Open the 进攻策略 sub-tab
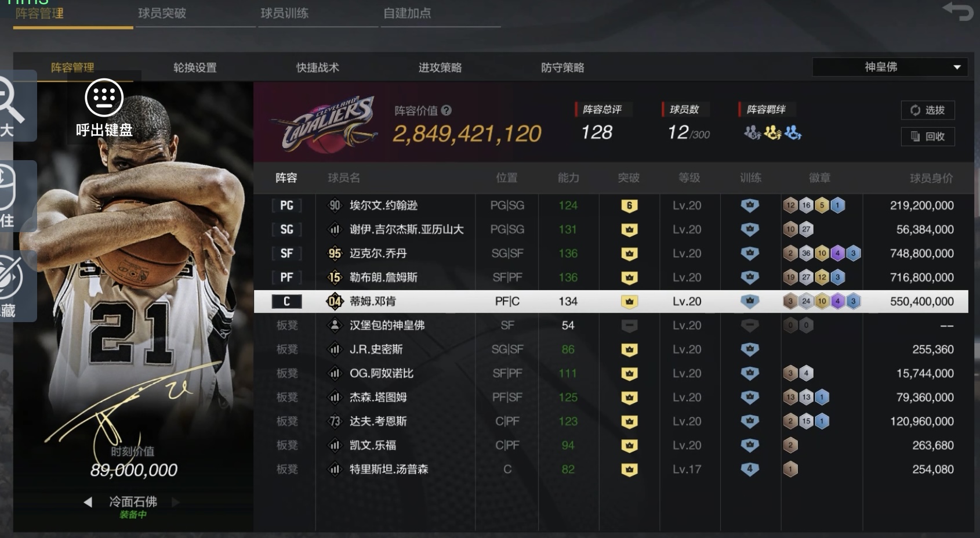Screen dimensions: 980x538 click(440, 67)
